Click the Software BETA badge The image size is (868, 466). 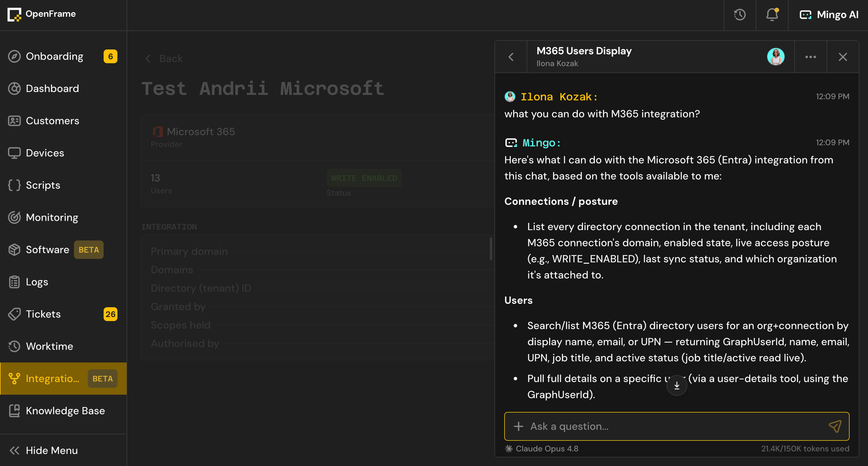coord(89,250)
